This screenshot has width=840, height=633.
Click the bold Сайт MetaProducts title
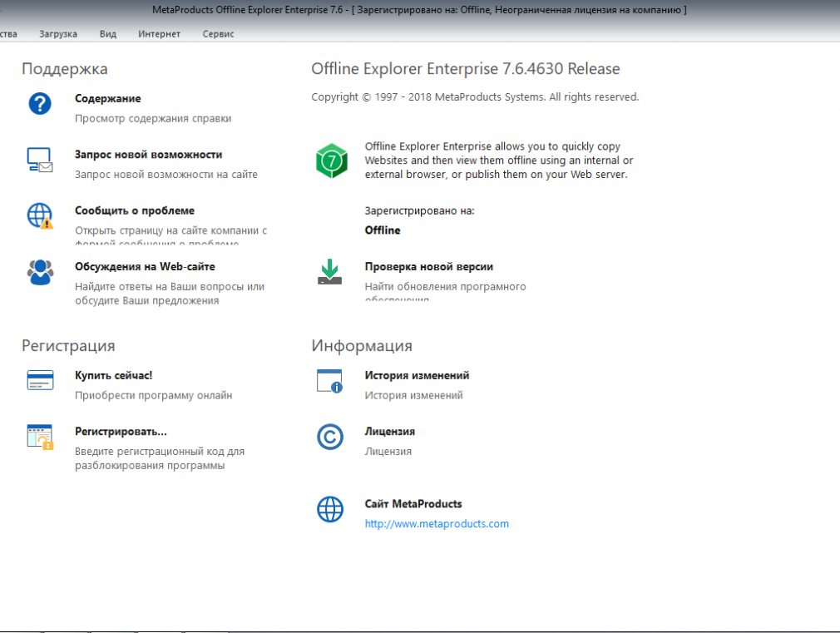[413, 504]
